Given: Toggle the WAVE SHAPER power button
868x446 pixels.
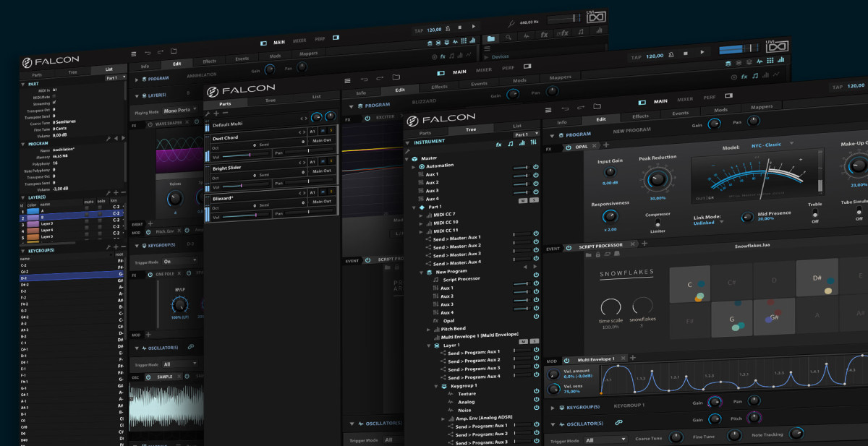Looking at the screenshot, I should 150,124.
